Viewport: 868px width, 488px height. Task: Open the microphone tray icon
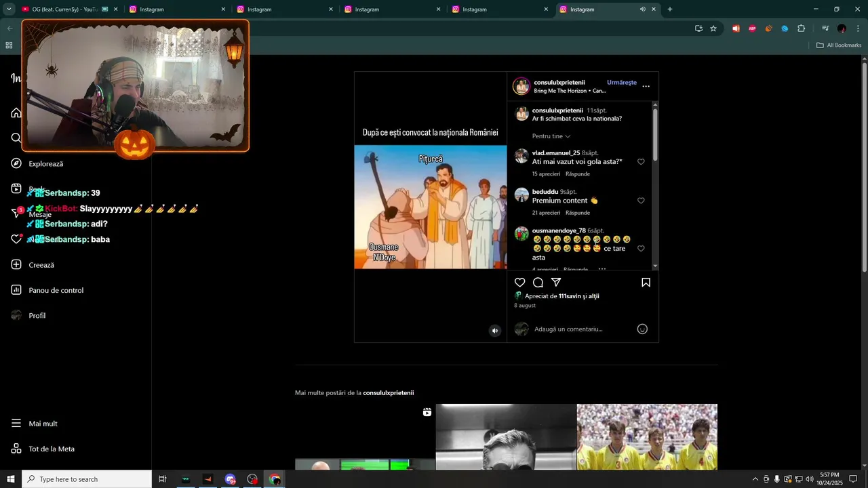pyautogui.click(x=776, y=479)
